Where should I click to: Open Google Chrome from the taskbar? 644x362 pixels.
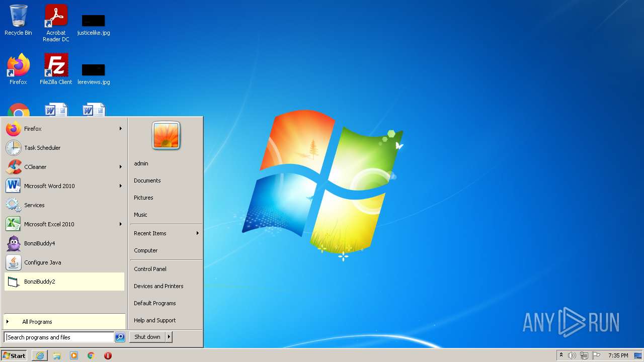[91, 355]
